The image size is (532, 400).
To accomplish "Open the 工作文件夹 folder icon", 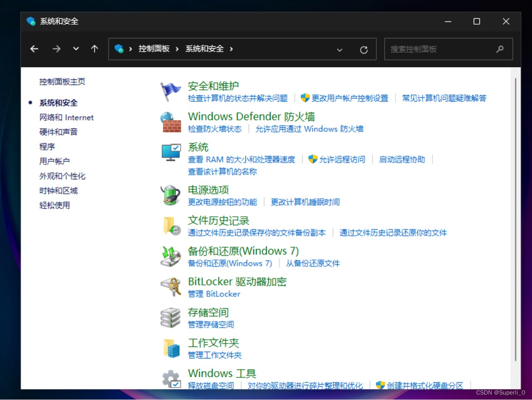I will click(x=171, y=348).
